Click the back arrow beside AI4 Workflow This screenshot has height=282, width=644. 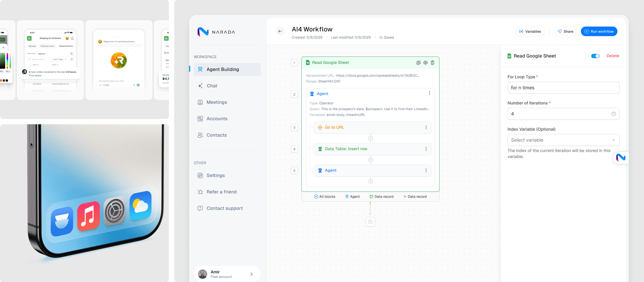tap(280, 31)
